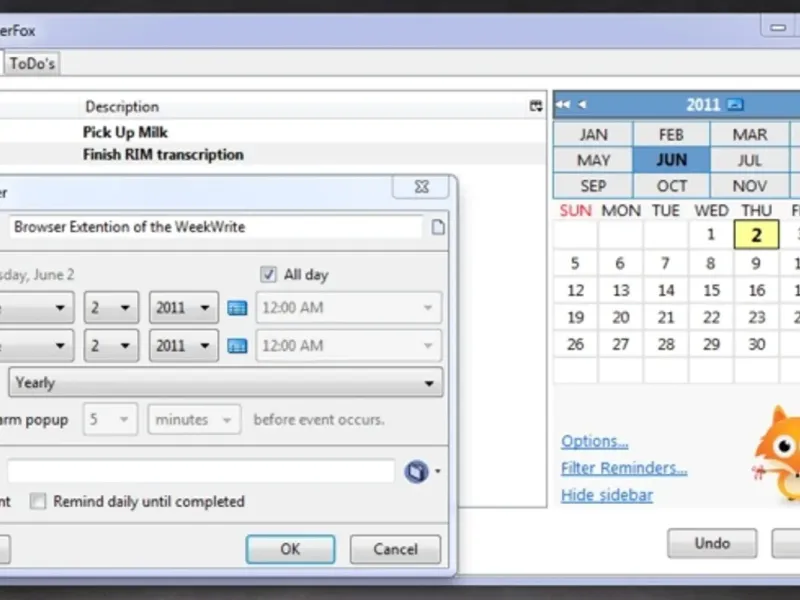Select OCT in month grid

click(671, 186)
